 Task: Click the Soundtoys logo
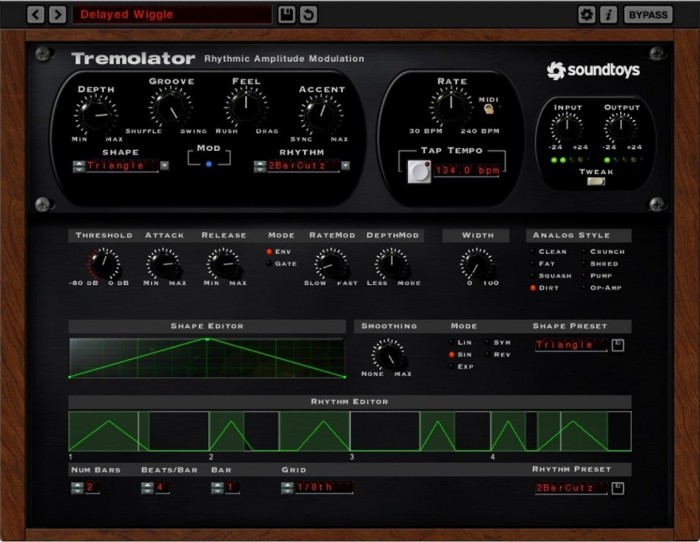coord(593,70)
